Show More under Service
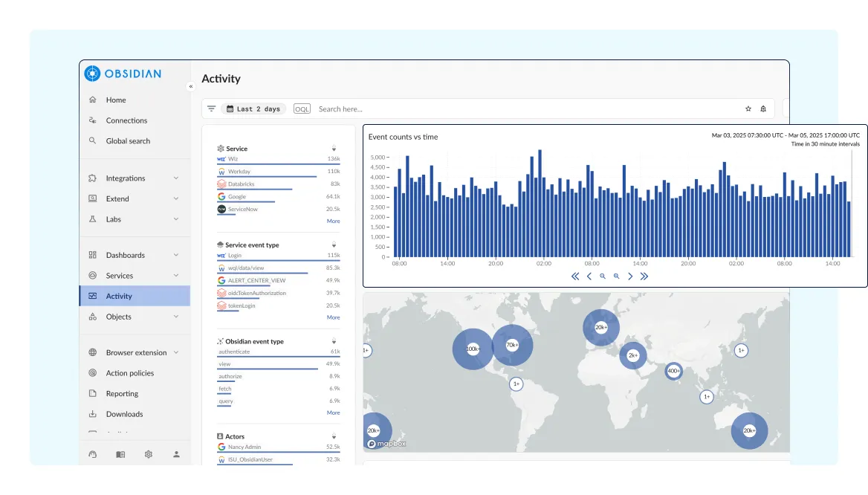Viewport: 868px width, 495px height. point(333,221)
